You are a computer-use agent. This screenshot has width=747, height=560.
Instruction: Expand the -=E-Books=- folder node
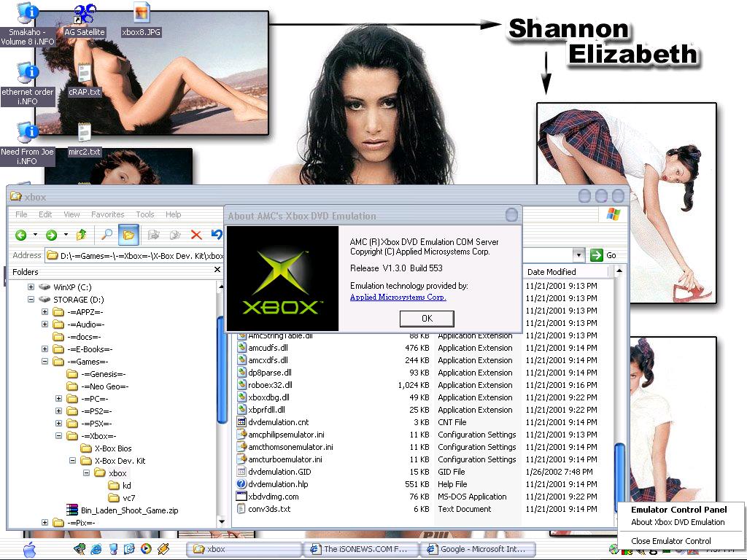44,349
